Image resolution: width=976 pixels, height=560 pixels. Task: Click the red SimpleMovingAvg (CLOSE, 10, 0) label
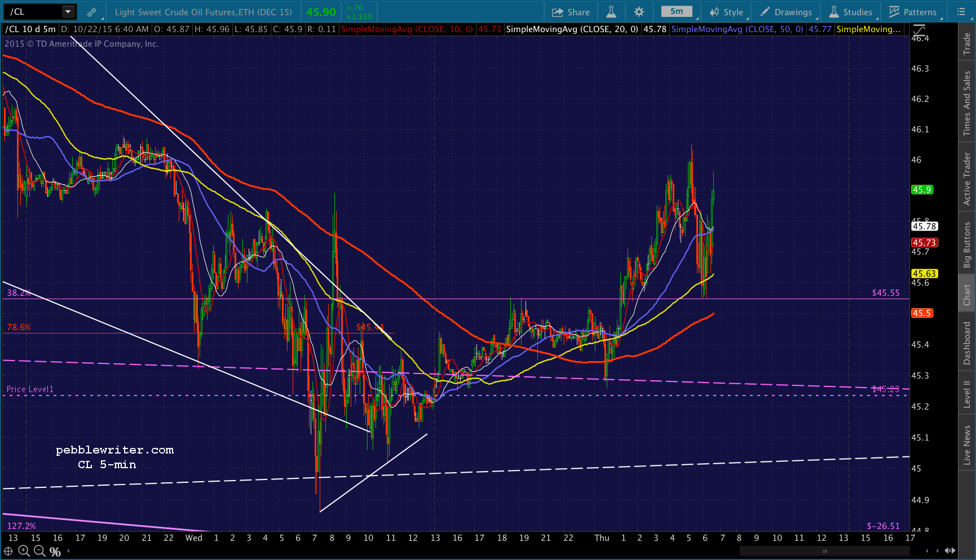click(407, 29)
